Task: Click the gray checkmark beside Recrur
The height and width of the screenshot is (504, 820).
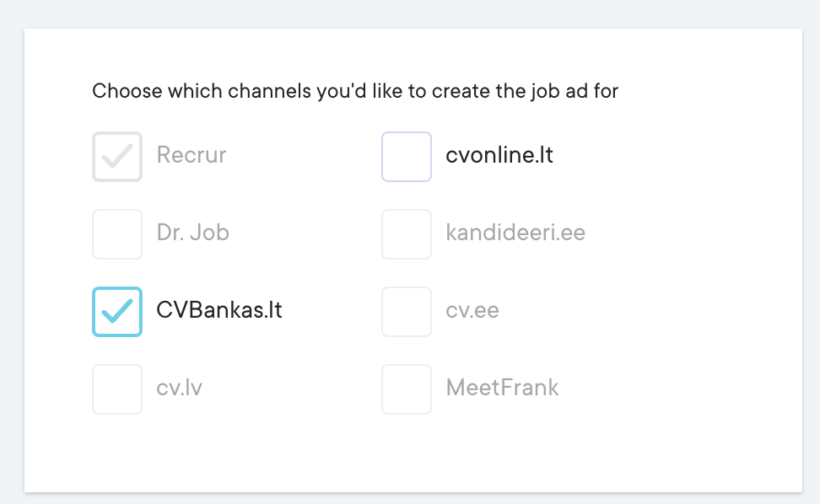Action: pyautogui.click(x=117, y=157)
